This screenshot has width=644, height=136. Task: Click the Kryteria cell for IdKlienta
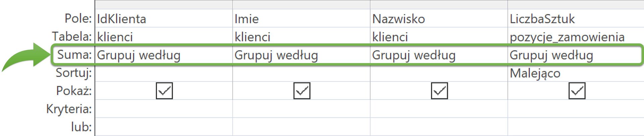(x=164, y=109)
